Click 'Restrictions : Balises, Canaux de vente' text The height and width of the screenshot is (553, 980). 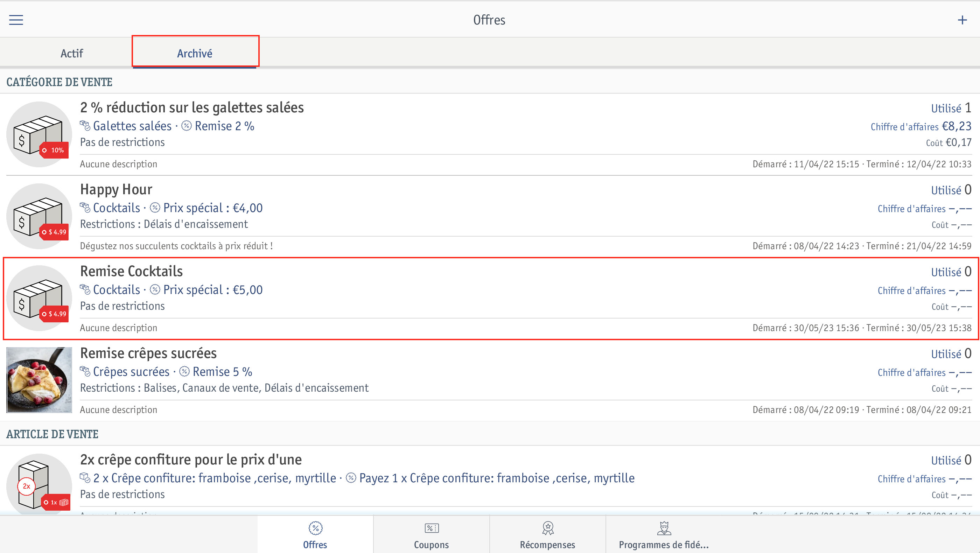224,388
